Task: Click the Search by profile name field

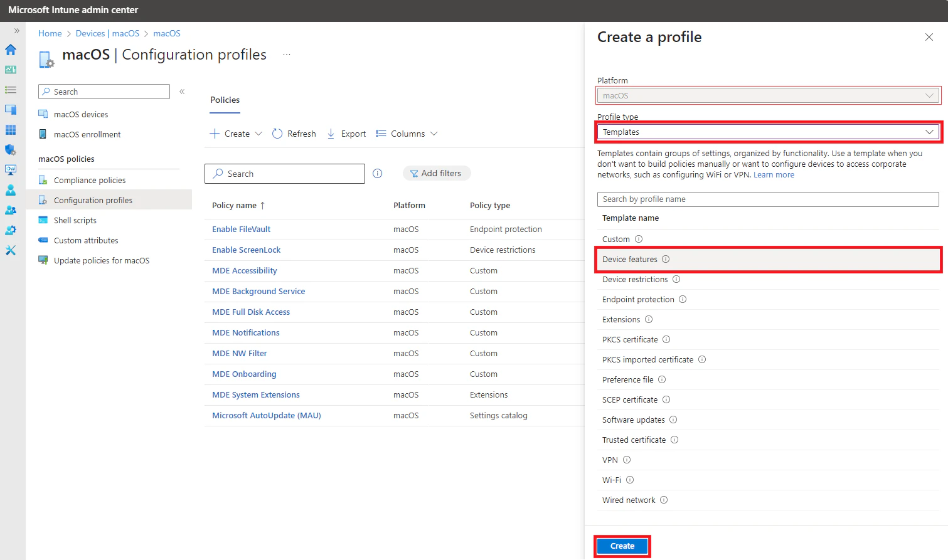Action: point(768,199)
